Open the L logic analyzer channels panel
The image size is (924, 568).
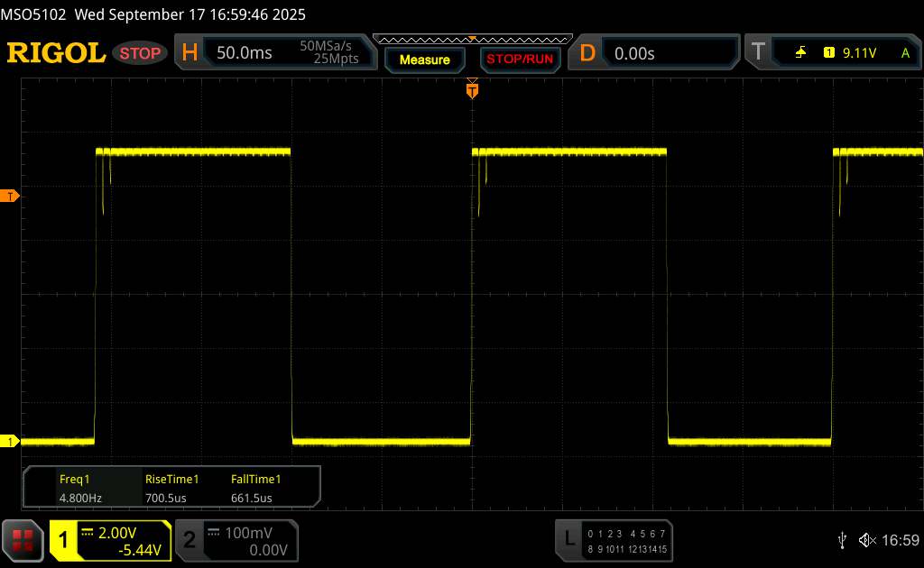point(568,539)
